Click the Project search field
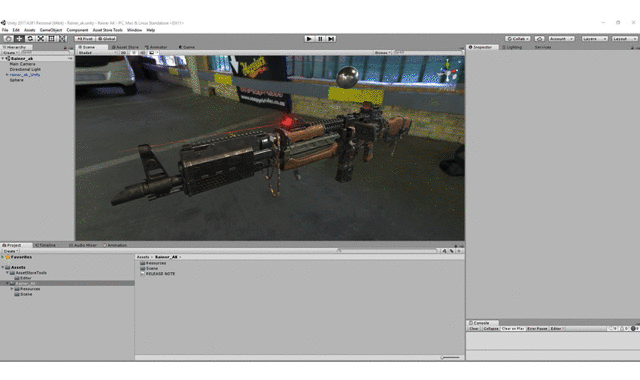 [388, 251]
